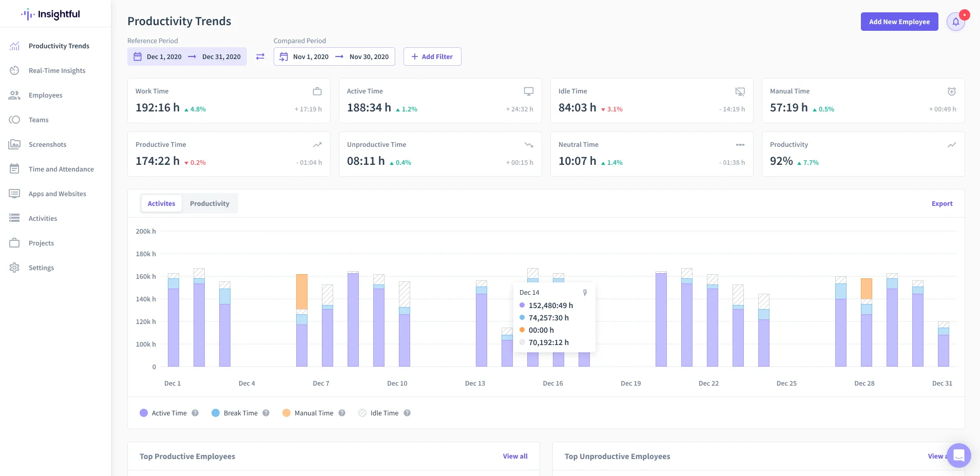Toggle Break Time legend series

235,413
